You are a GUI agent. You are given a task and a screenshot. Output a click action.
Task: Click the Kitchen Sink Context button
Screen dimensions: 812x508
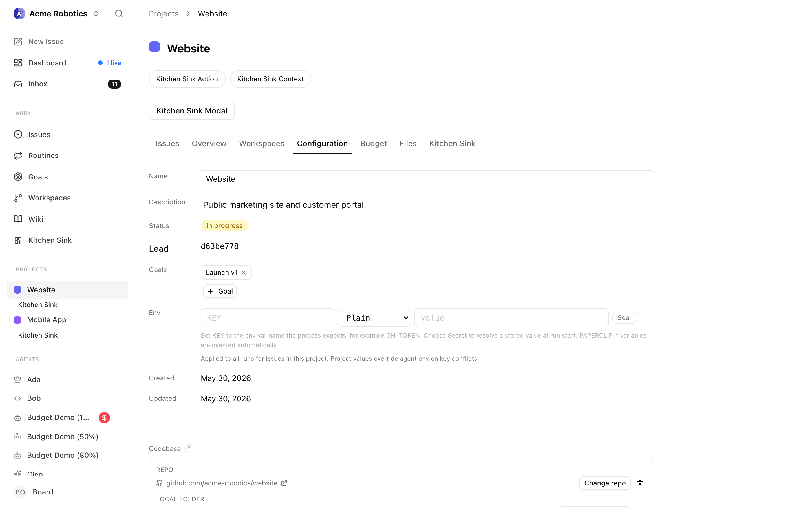tap(270, 79)
